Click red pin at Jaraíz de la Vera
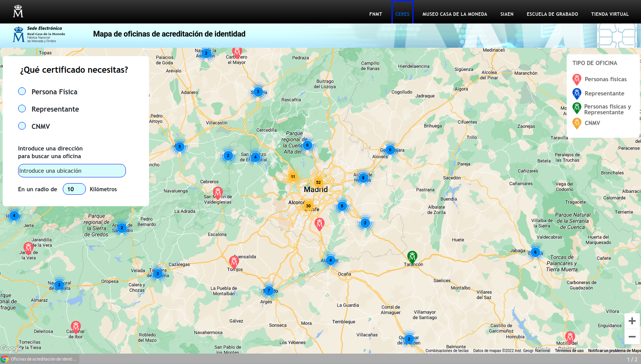 pos(28,249)
